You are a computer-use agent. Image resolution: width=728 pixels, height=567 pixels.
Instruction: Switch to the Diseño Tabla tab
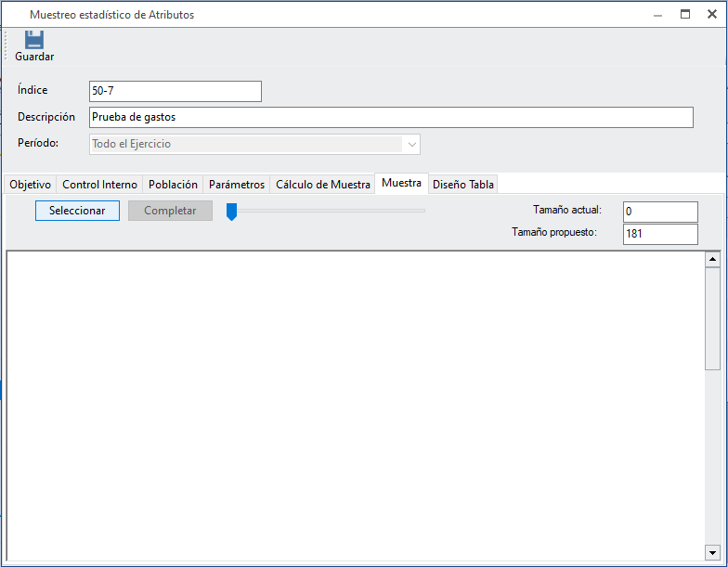[x=462, y=185]
